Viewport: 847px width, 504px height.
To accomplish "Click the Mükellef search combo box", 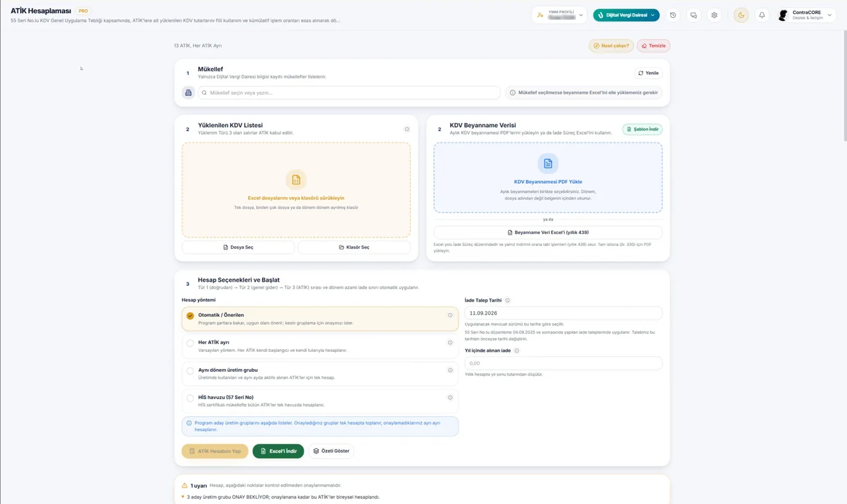I will (x=349, y=93).
